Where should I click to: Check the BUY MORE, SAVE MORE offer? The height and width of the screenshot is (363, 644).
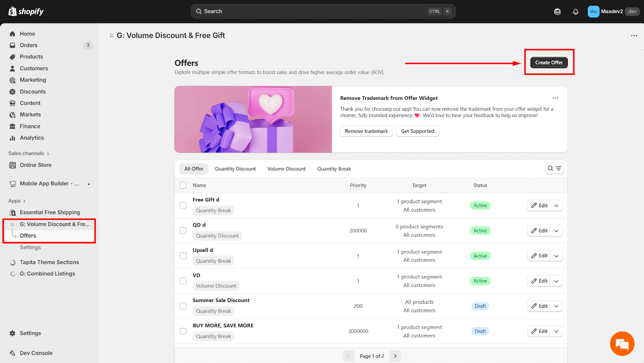[183, 331]
